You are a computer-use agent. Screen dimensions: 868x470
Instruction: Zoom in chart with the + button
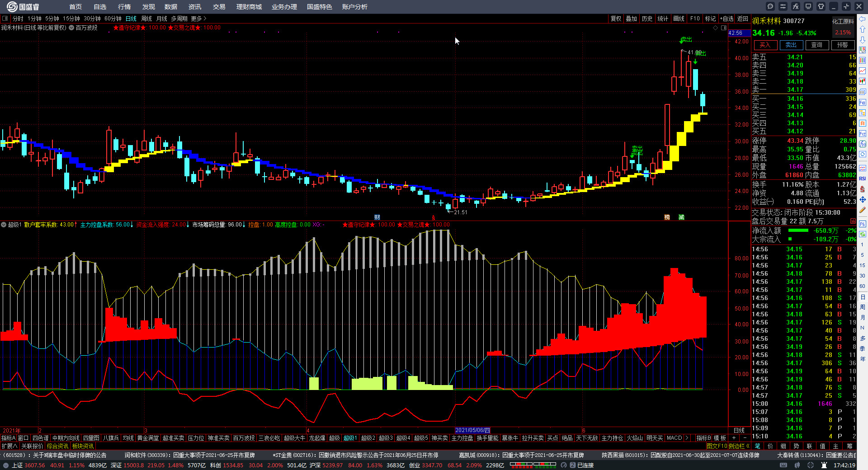pos(734,438)
